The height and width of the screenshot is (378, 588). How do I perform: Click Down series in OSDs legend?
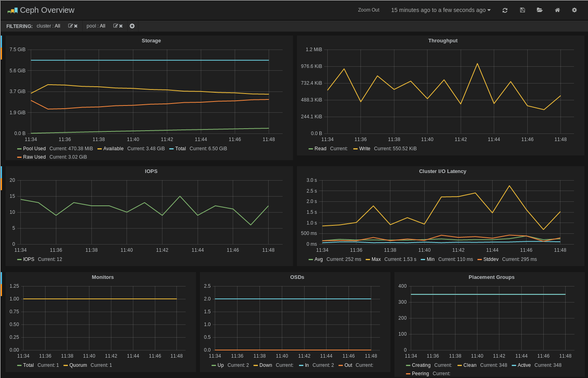[265, 365]
